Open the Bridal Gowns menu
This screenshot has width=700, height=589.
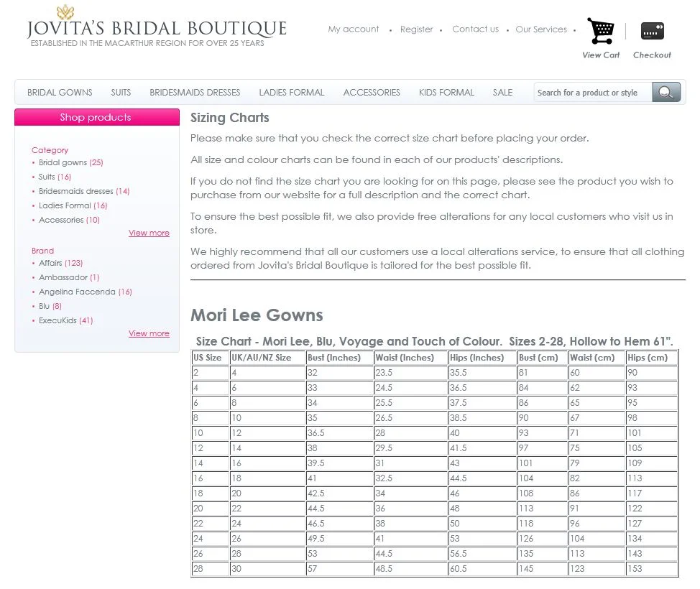(x=60, y=93)
